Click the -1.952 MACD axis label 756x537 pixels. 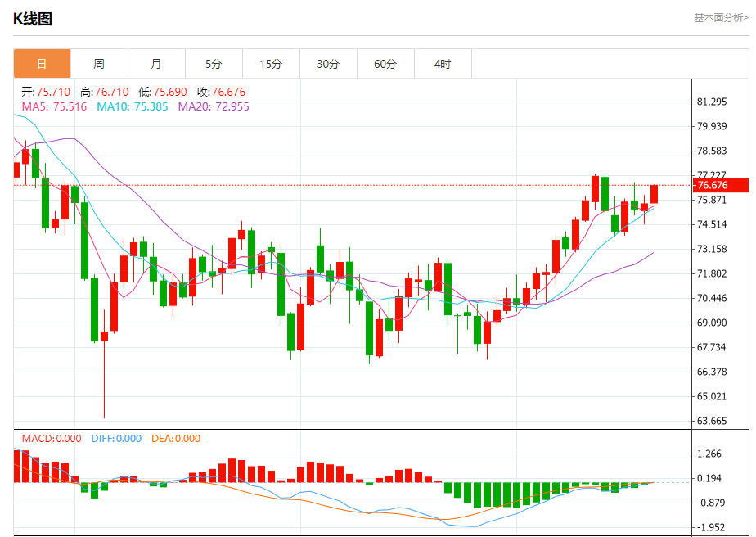[x=711, y=528]
